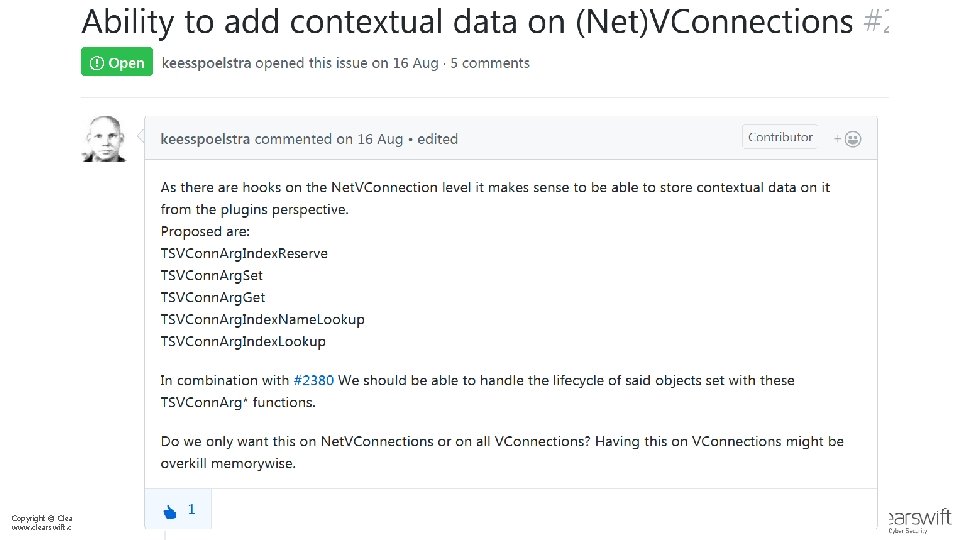The height and width of the screenshot is (540, 960).
Task: Click the add reaction smiley icon
Action: [853, 139]
